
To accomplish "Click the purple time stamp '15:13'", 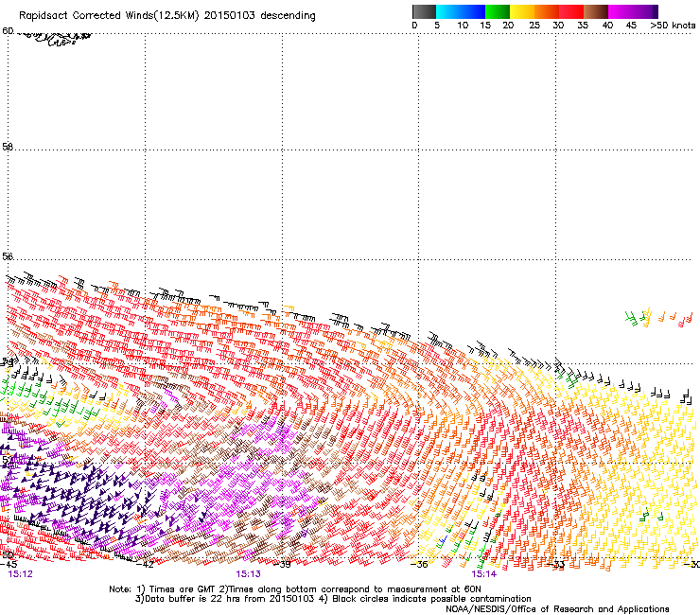I will click(x=248, y=574).
